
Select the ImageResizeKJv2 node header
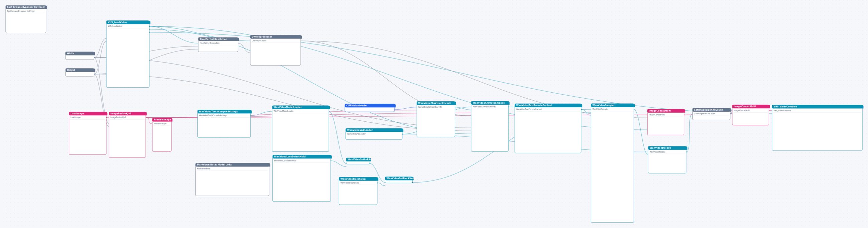(x=128, y=114)
